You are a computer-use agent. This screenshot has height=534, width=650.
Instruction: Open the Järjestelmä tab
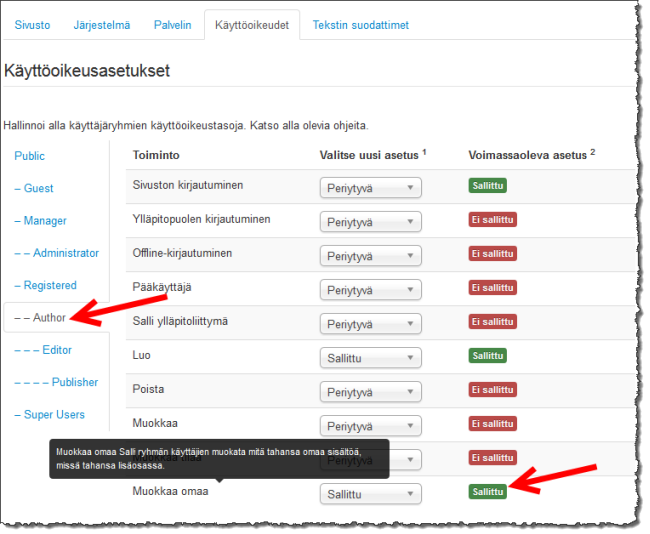click(102, 25)
